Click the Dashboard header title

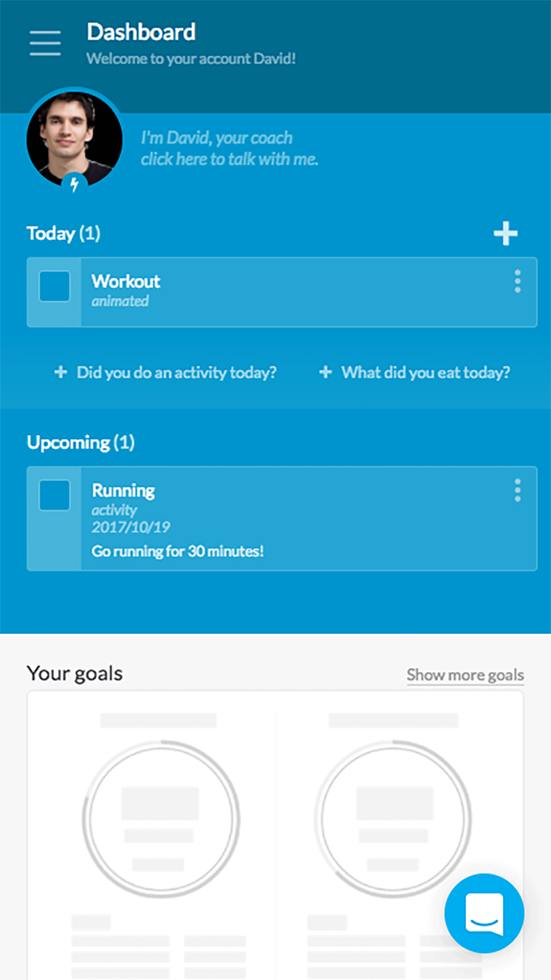tap(141, 32)
